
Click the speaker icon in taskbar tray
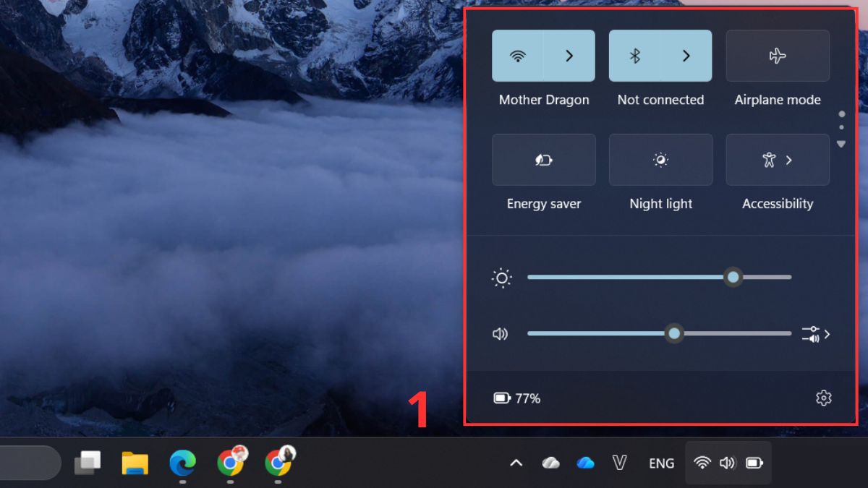728,463
